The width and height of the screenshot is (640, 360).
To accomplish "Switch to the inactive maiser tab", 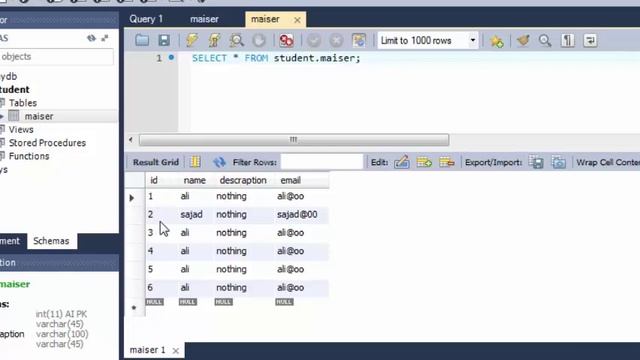I will pos(204,19).
